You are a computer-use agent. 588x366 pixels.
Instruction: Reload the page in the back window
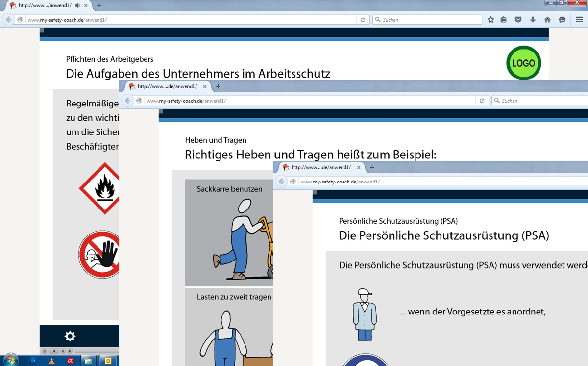point(363,20)
